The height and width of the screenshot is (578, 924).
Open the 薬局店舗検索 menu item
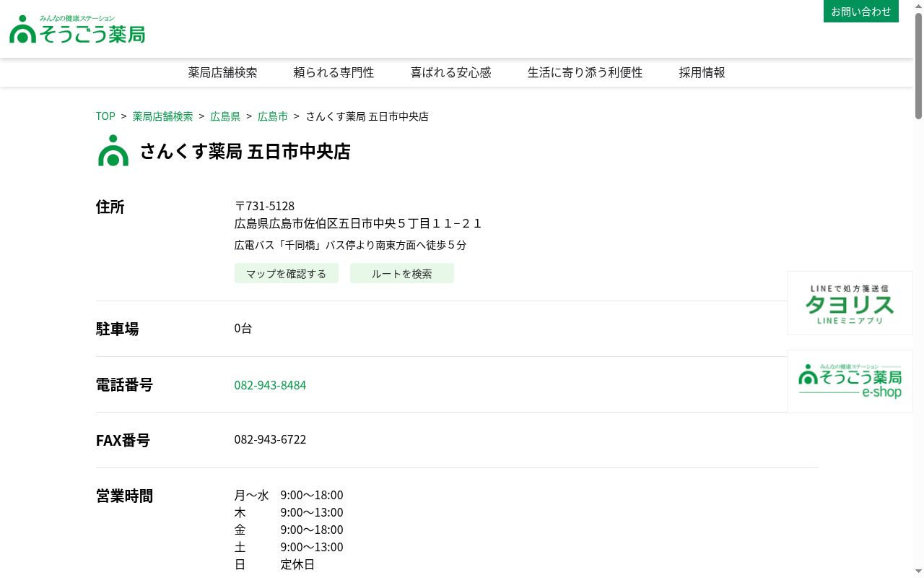[222, 72]
